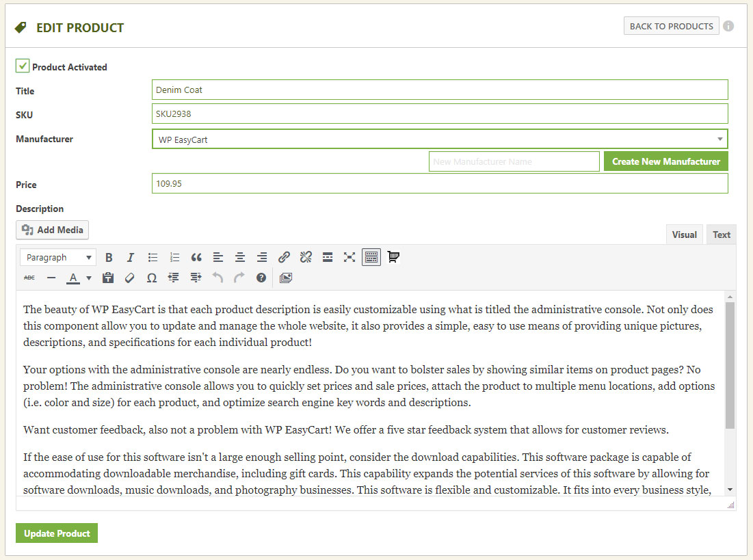Expand the text color picker arrow

coord(89,278)
